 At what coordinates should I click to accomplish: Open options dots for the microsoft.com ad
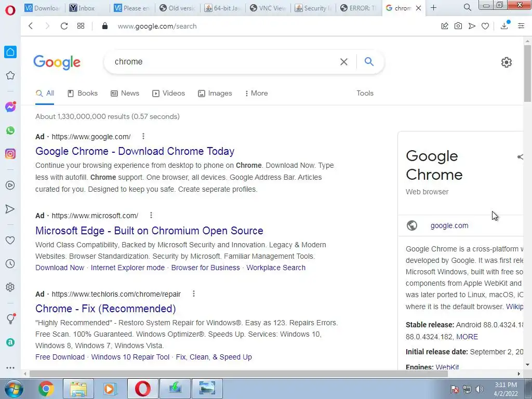pyautogui.click(x=151, y=215)
